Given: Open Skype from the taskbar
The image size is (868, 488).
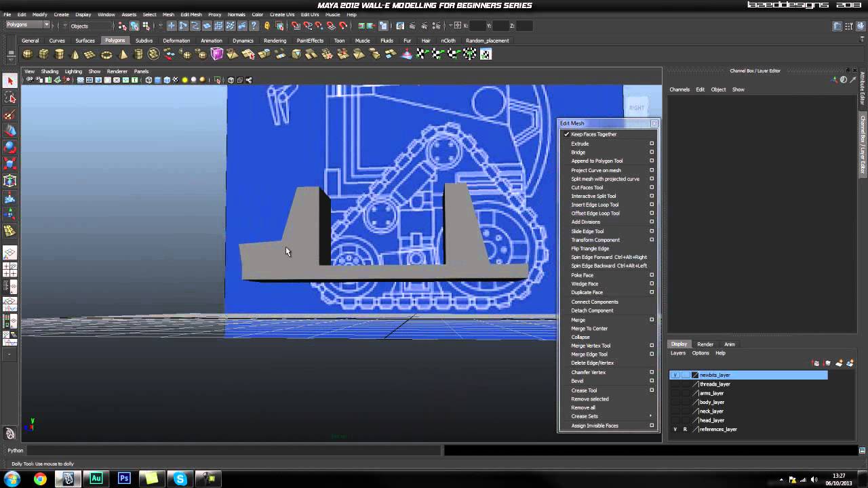Looking at the screenshot, I should 180,479.
